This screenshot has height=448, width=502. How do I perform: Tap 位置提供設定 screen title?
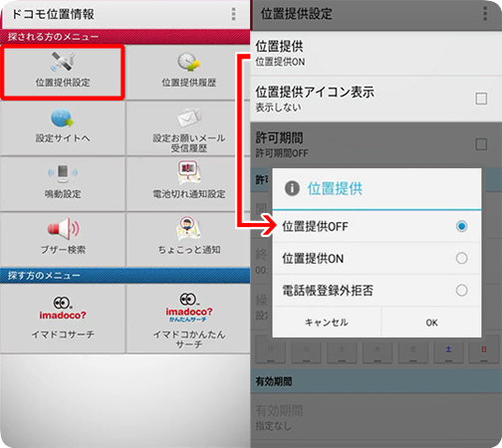point(296,14)
